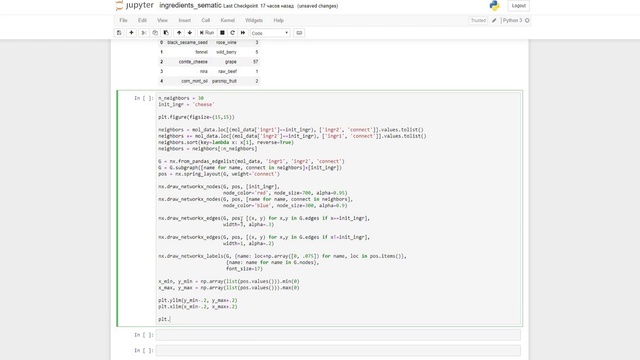
Task: Click the Python 3 kernel status circle
Action: click(x=527, y=20)
